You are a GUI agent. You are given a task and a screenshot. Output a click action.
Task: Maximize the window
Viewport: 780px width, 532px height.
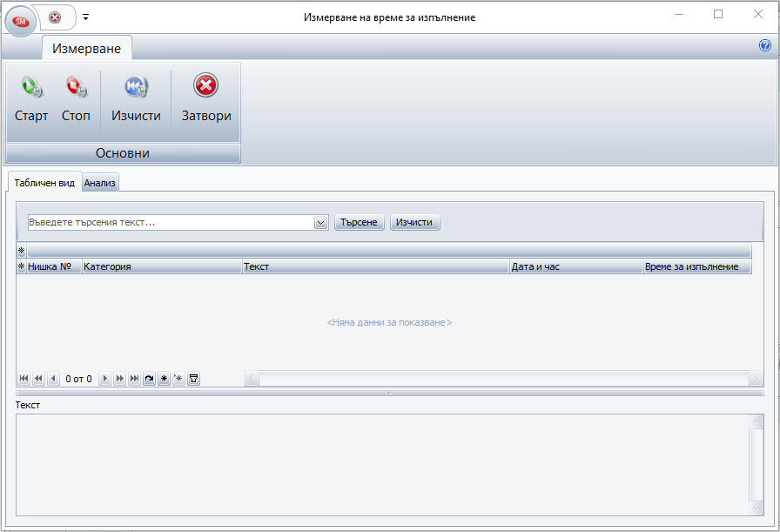click(x=718, y=14)
